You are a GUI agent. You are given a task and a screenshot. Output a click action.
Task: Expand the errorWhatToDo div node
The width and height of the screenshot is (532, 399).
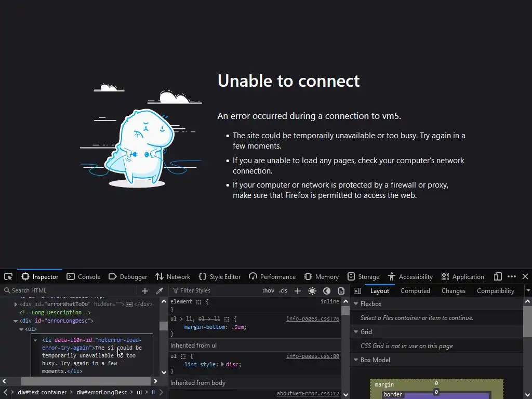click(16, 304)
